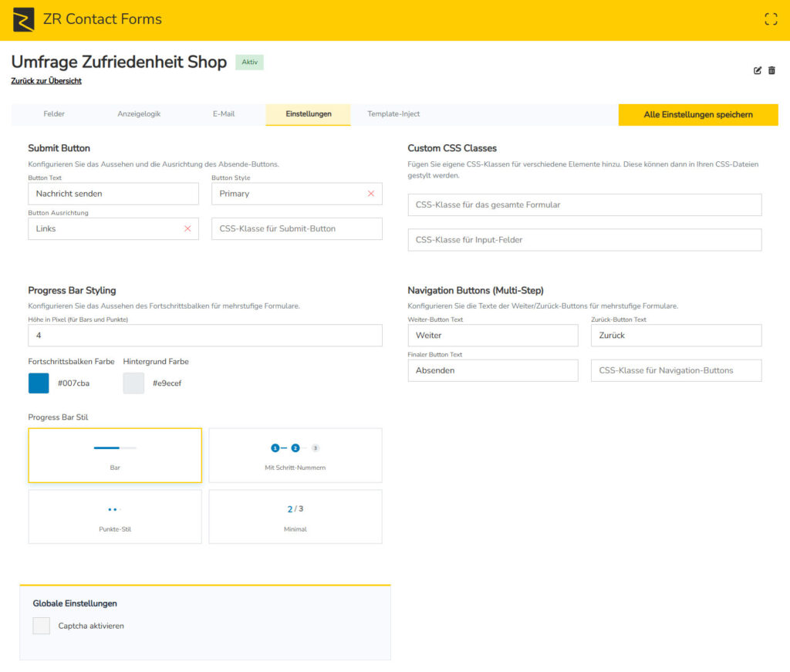790x672 pixels.
Task: Click the edit (pencil) icon near the trash icon
Action: point(758,70)
